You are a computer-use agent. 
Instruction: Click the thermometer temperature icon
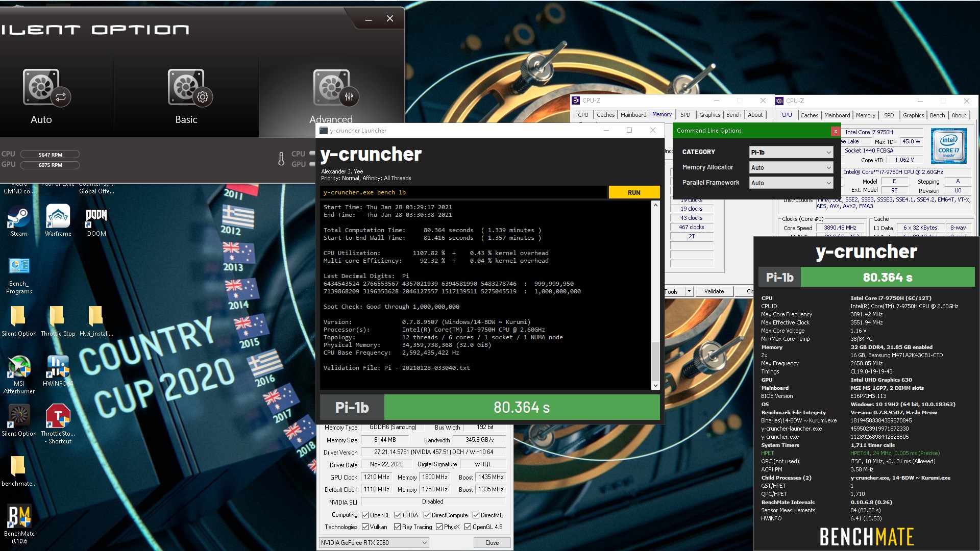(281, 159)
